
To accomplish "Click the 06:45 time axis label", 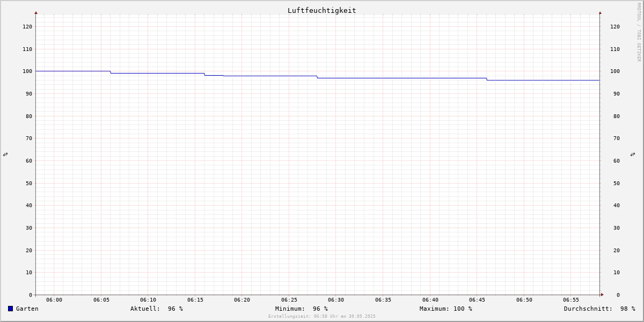I will click(x=477, y=300).
